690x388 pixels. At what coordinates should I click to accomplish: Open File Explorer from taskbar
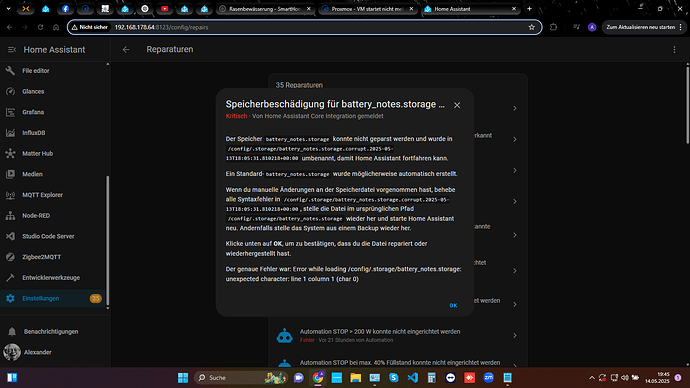356,378
